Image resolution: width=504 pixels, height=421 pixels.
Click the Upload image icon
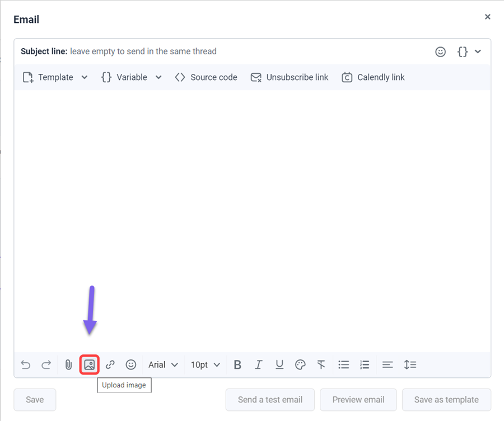89,364
